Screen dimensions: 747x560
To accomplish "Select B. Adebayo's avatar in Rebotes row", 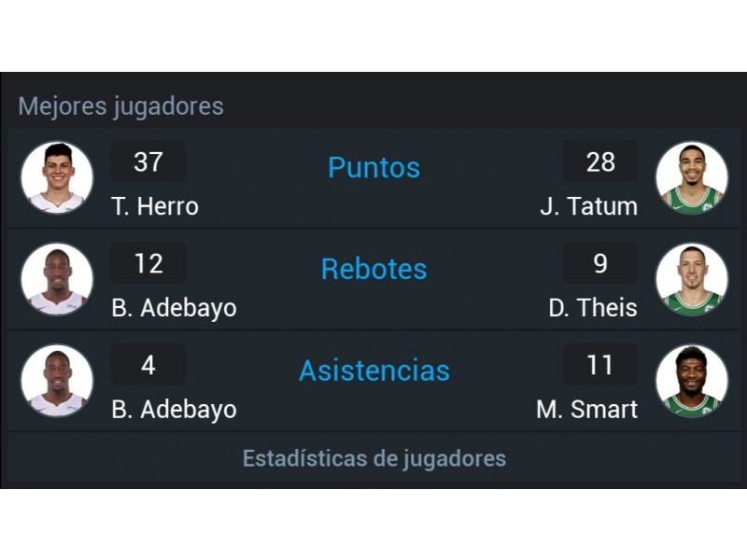I will 57,279.
